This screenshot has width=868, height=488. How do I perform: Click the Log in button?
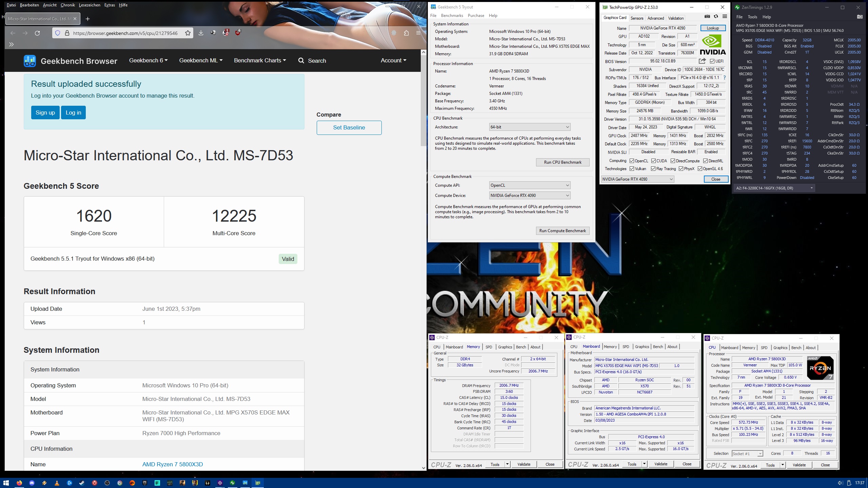point(73,113)
